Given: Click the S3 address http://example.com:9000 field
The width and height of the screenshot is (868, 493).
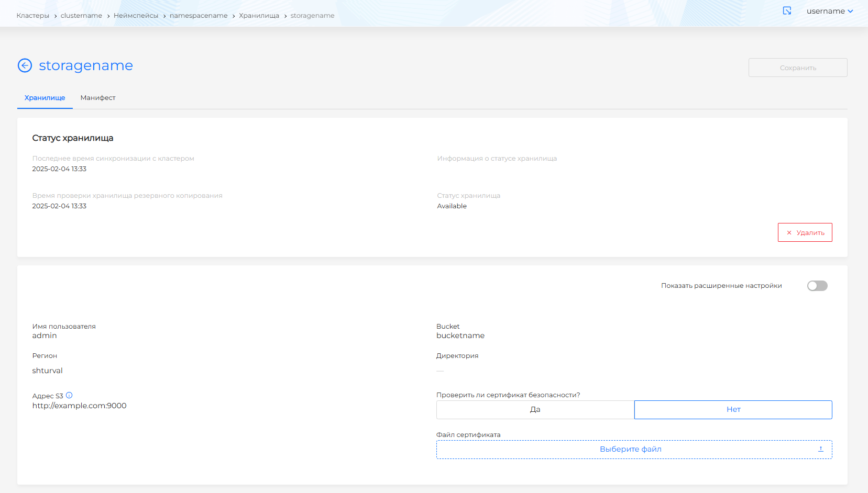Looking at the screenshot, I should [80, 406].
